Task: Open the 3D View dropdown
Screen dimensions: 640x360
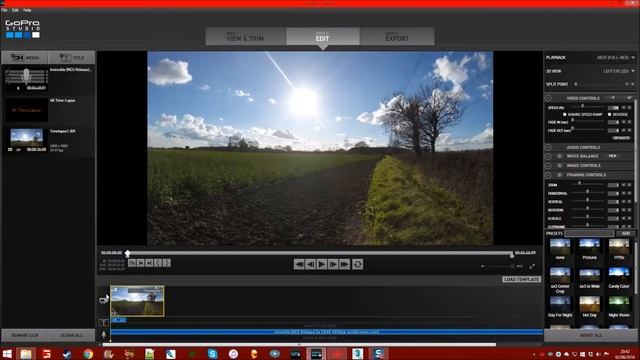Action: click(x=619, y=71)
